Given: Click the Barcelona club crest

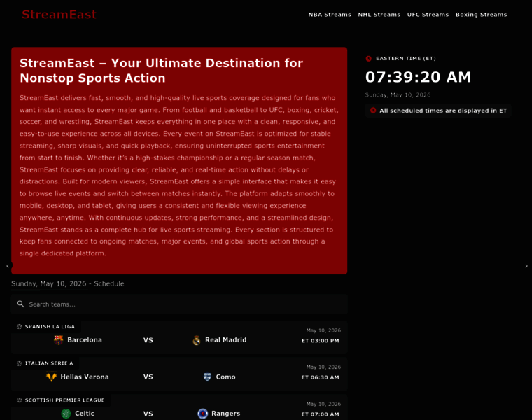Looking at the screenshot, I should click(58, 340).
